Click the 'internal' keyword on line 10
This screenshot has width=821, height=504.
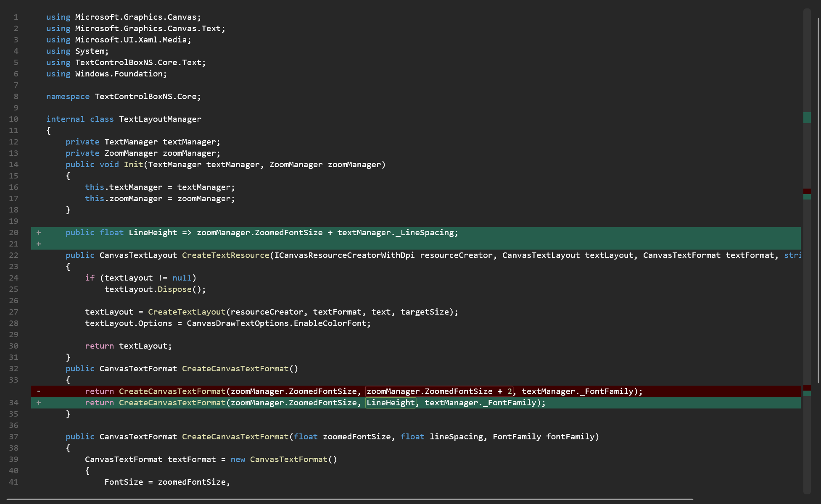coord(65,119)
